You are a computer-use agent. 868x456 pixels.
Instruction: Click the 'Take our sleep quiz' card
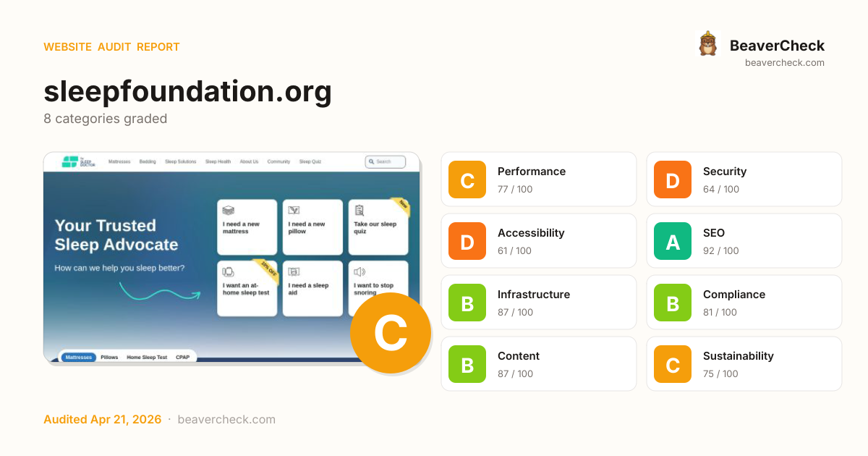tap(378, 227)
